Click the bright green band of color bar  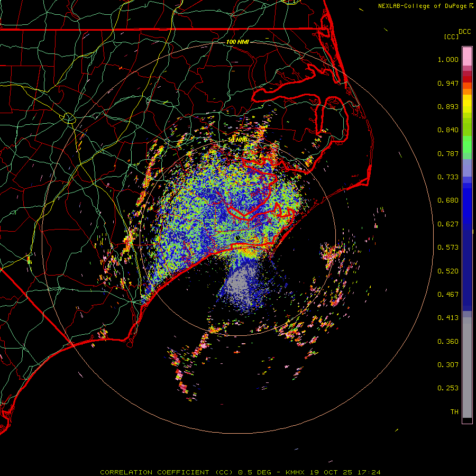click(x=467, y=144)
